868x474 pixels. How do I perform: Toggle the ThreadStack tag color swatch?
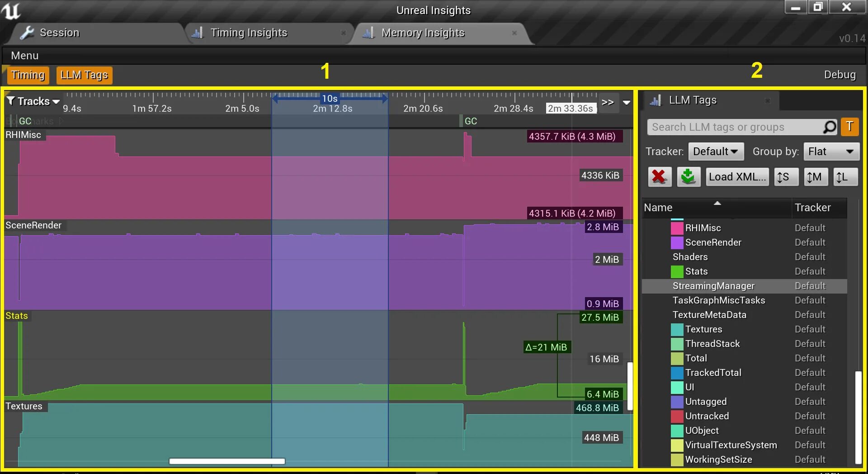pyautogui.click(x=677, y=344)
